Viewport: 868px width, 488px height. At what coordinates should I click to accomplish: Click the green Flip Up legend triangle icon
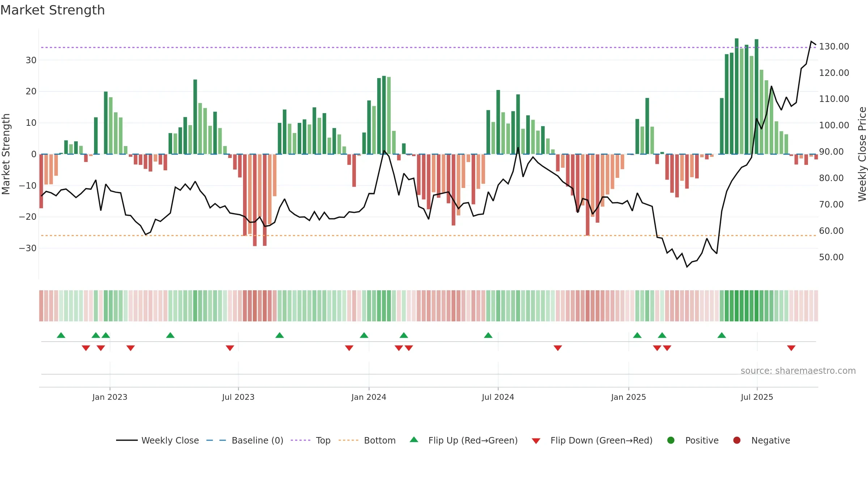414,440
